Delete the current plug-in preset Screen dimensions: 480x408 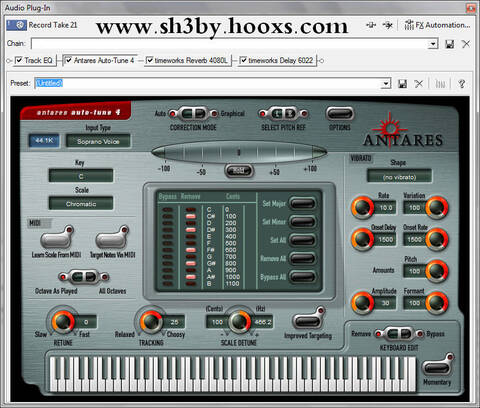[419, 83]
